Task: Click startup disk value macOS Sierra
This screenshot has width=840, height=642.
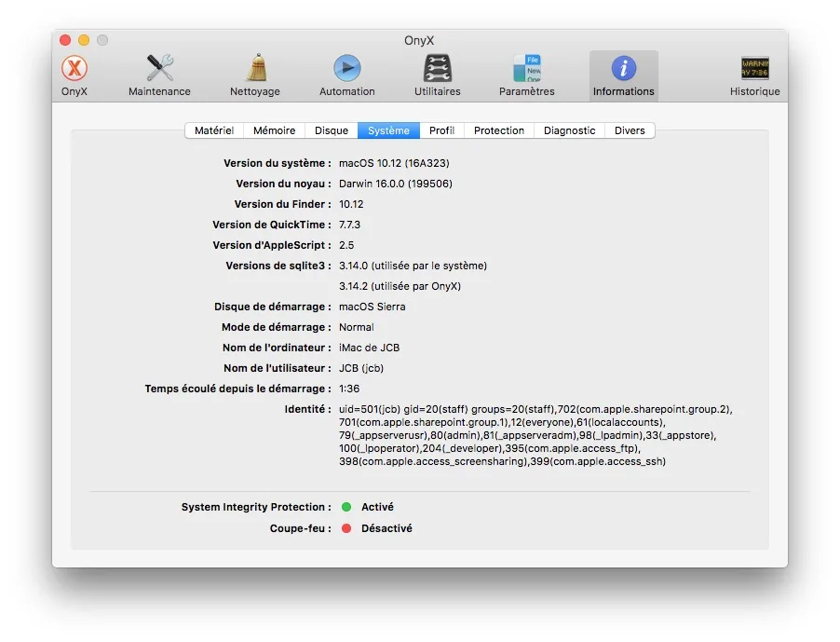Action: pyautogui.click(x=373, y=307)
